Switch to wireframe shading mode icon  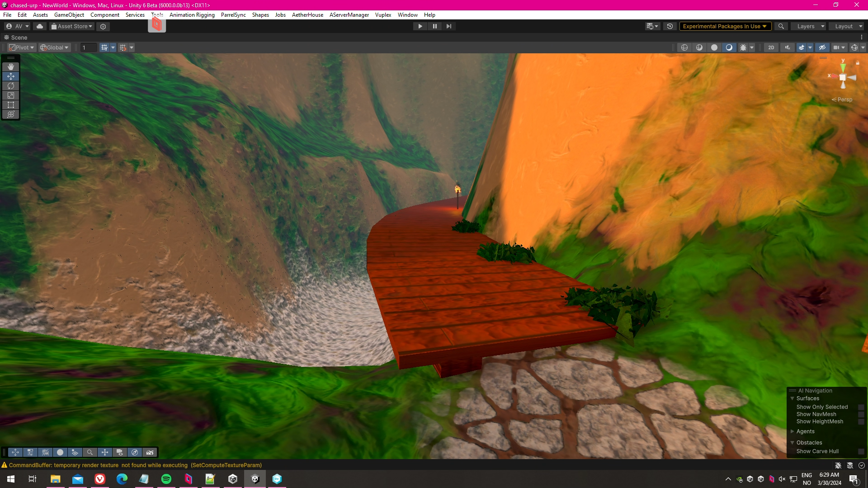click(x=684, y=47)
